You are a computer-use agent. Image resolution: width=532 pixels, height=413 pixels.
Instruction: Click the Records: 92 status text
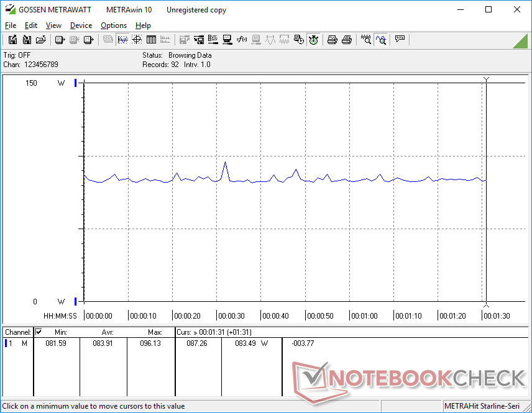(x=160, y=65)
